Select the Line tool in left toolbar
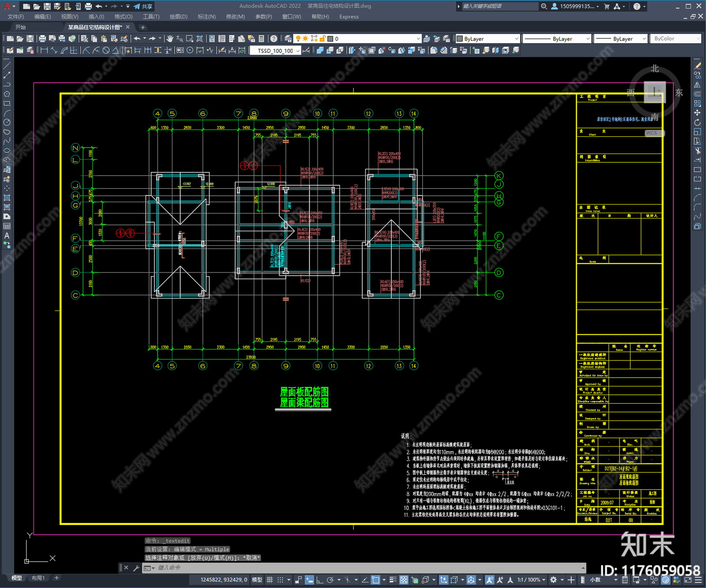The height and width of the screenshot is (588, 706). pyautogui.click(x=7, y=65)
